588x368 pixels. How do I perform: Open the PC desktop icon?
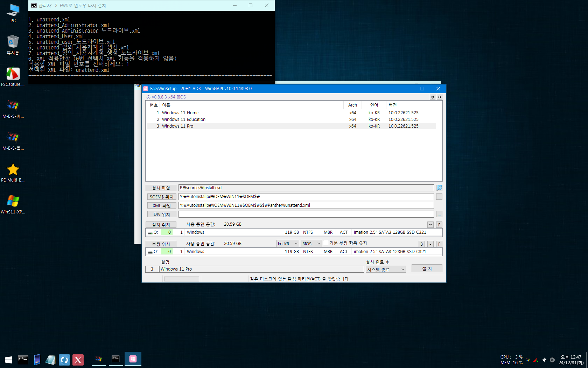coord(13,13)
